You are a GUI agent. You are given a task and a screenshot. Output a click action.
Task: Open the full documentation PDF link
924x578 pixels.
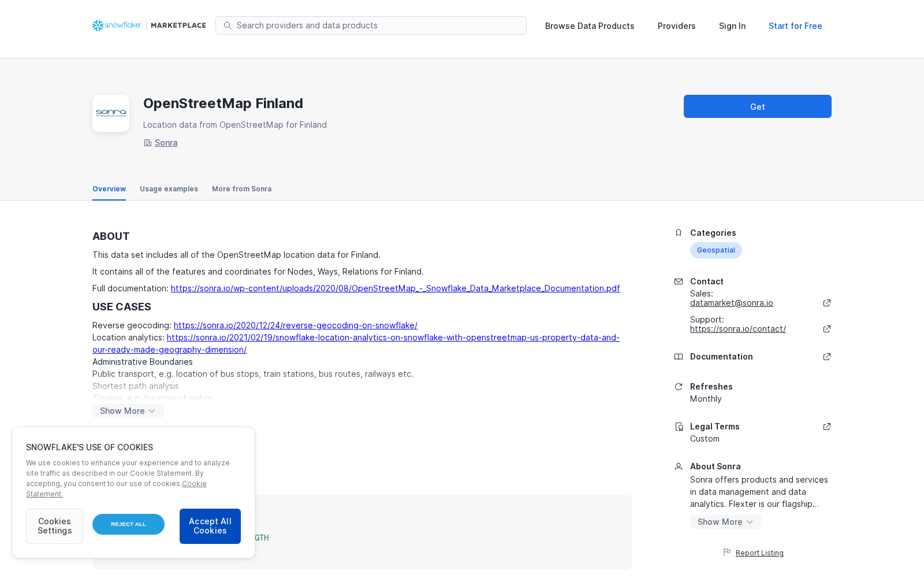pos(396,288)
